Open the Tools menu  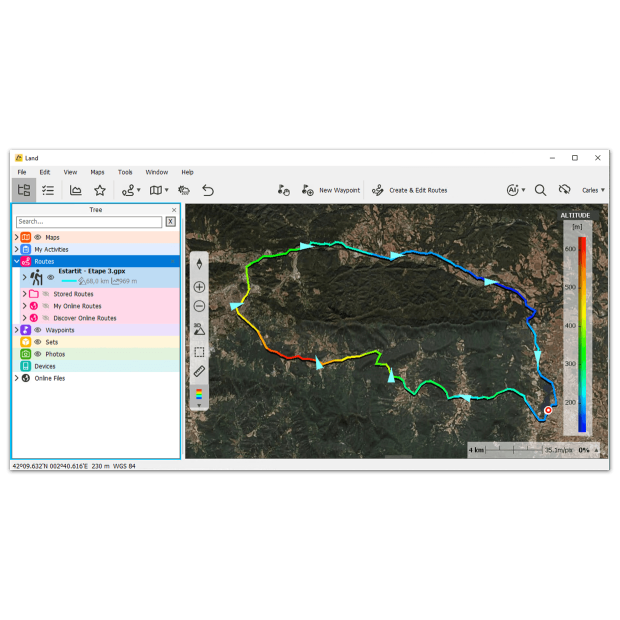(125, 172)
